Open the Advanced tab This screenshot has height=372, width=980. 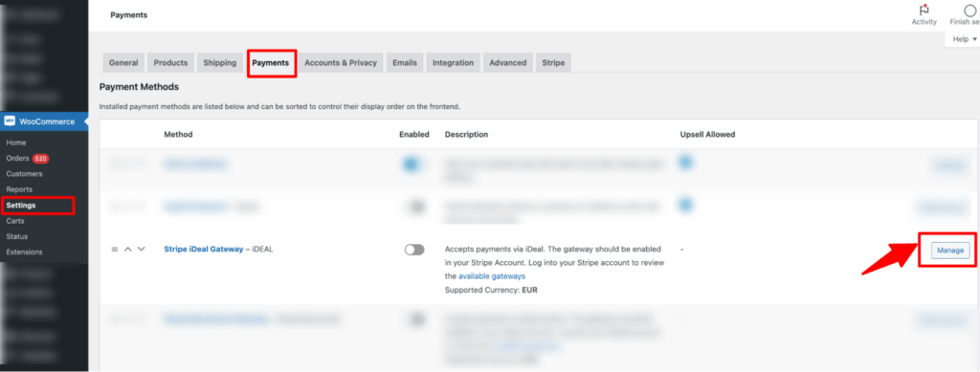coord(508,63)
